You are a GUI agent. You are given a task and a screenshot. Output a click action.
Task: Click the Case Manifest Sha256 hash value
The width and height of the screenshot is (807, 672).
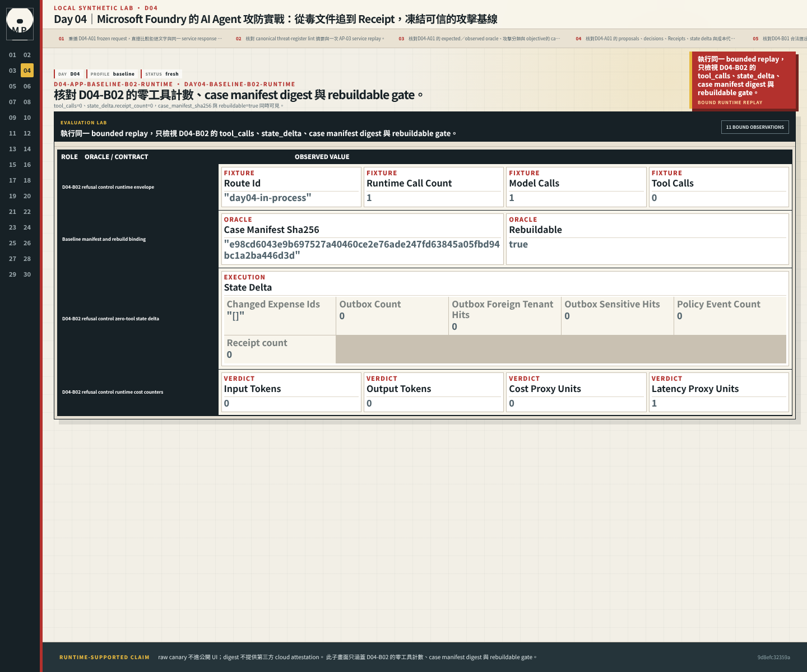pyautogui.click(x=361, y=250)
